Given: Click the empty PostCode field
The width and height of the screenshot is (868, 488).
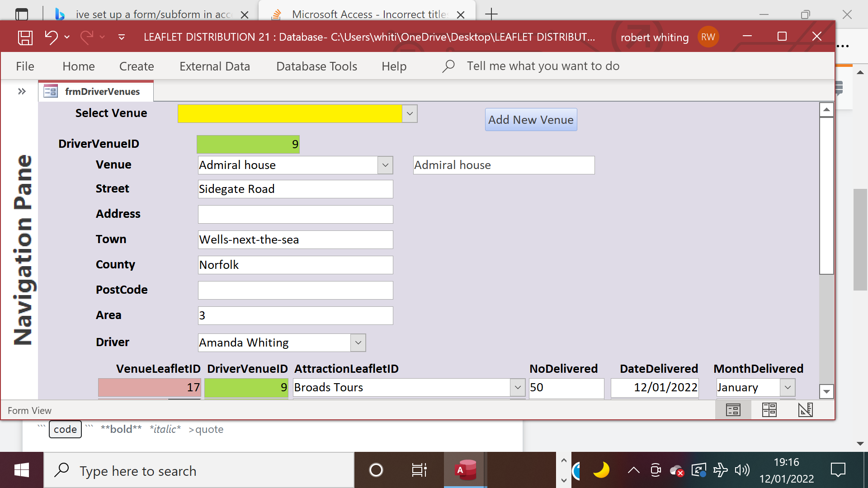Looking at the screenshot, I should click(x=296, y=290).
